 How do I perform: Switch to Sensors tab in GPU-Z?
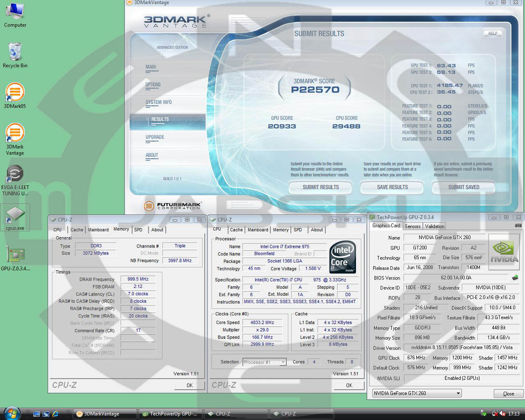(x=413, y=226)
